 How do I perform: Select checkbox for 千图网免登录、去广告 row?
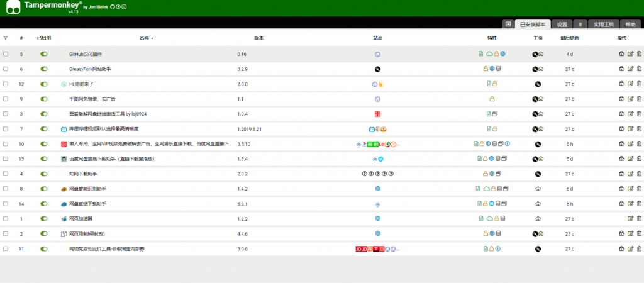click(x=5, y=99)
